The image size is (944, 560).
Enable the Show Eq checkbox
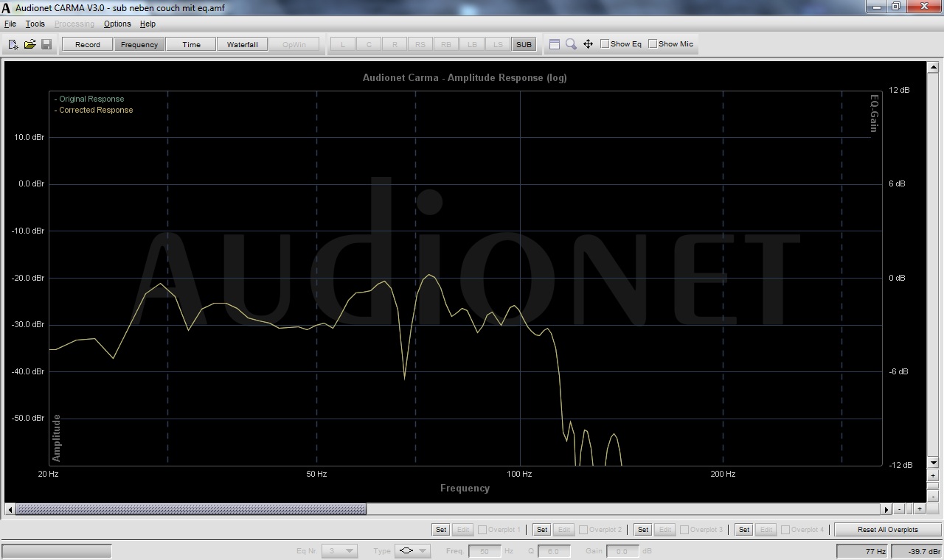click(605, 44)
